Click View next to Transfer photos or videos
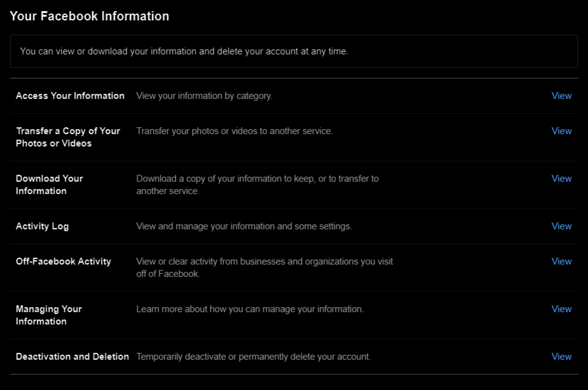 [561, 131]
